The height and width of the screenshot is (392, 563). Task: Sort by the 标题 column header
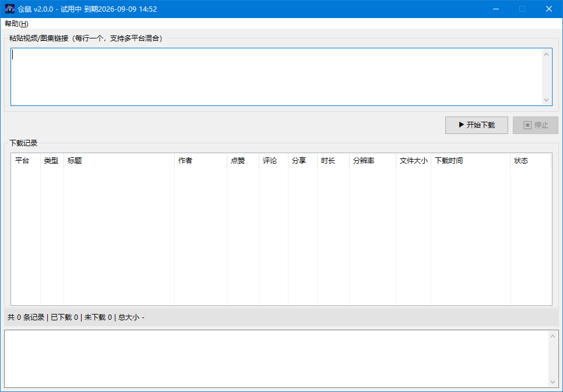119,161
